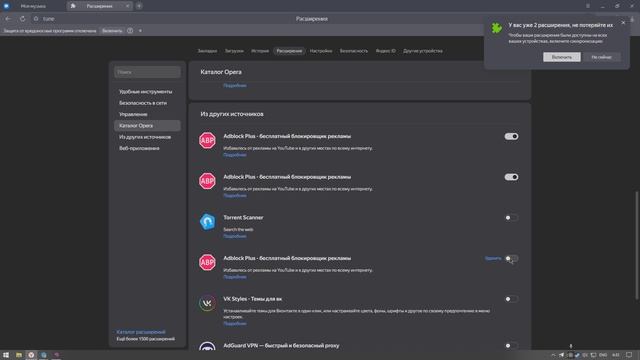The width and height of the screenshot is (640, 360).
Task: Open the Загрузки tab
Action: [x=234, y=51]
